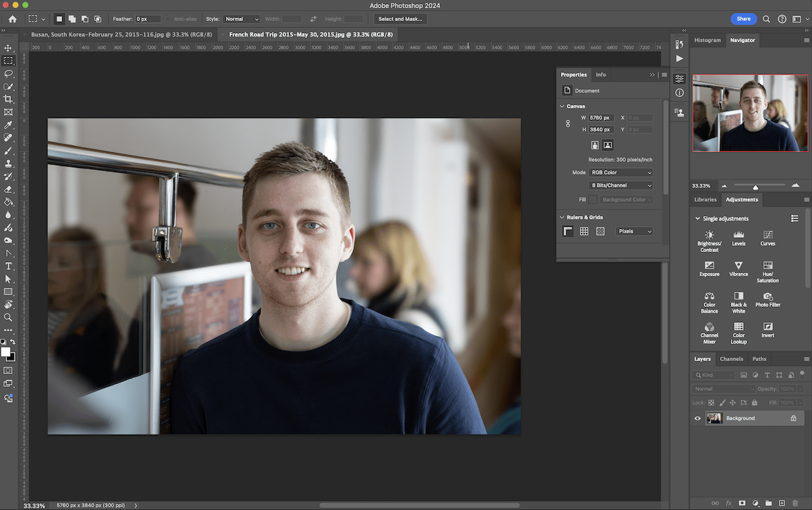Collapse the Canvas section in Properties
This screenshot has height=510, width=812.
(x=562, y=106)
